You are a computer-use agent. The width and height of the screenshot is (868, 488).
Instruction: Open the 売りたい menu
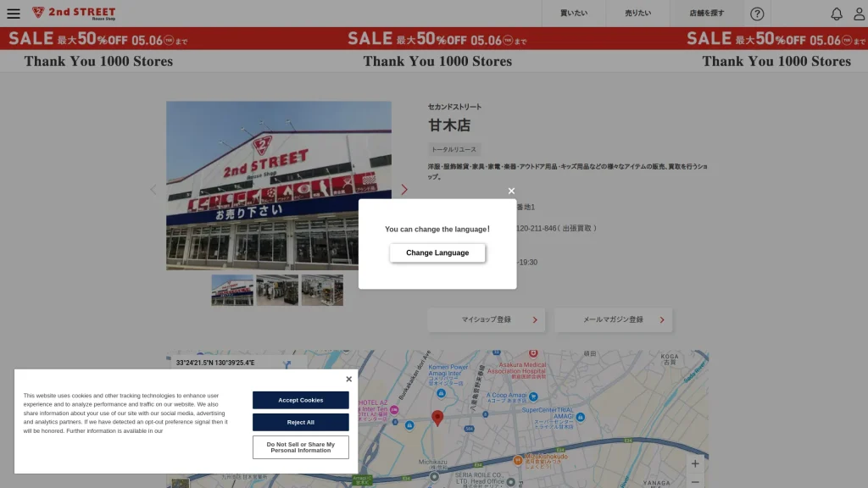point(637,14)
